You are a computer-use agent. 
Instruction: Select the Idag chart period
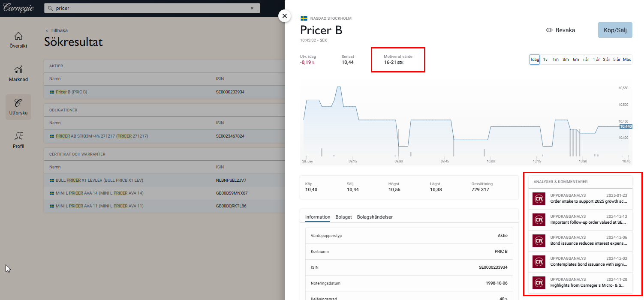point(535,59)
